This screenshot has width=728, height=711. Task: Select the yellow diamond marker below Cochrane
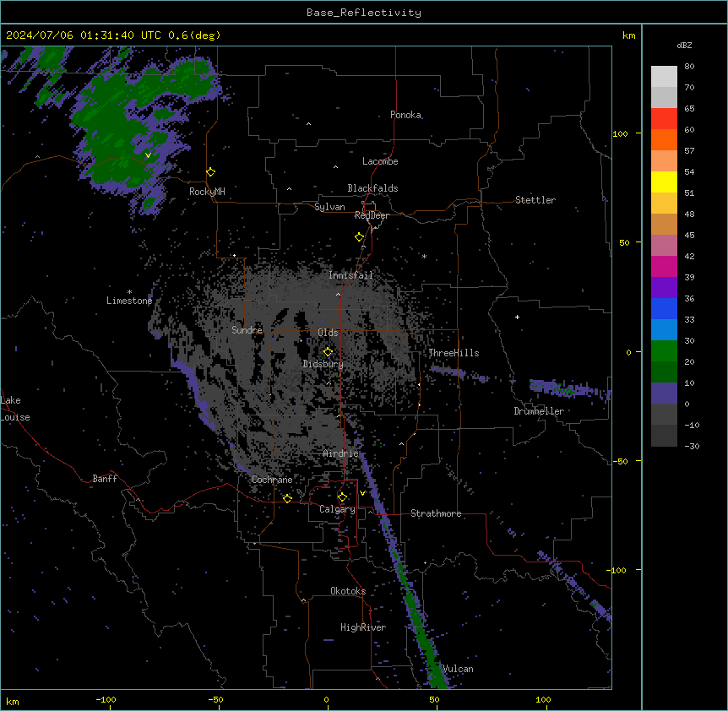point(287,498)
